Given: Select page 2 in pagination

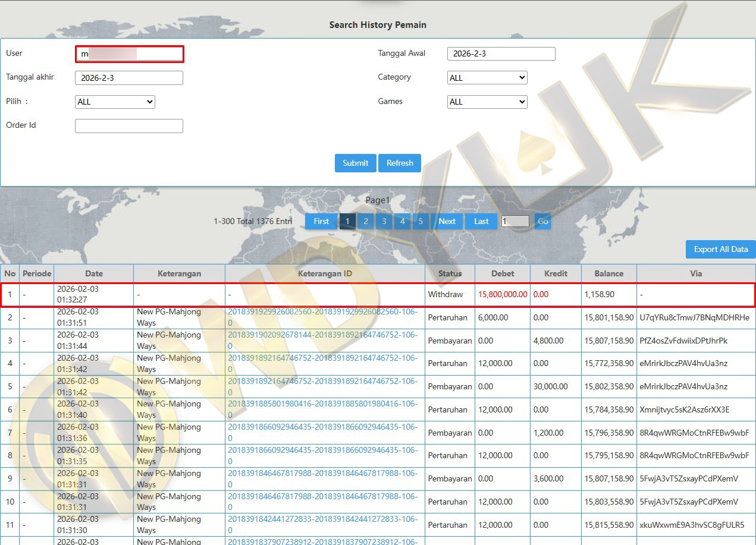Looking at the screenshot, I should pos(365,222).
